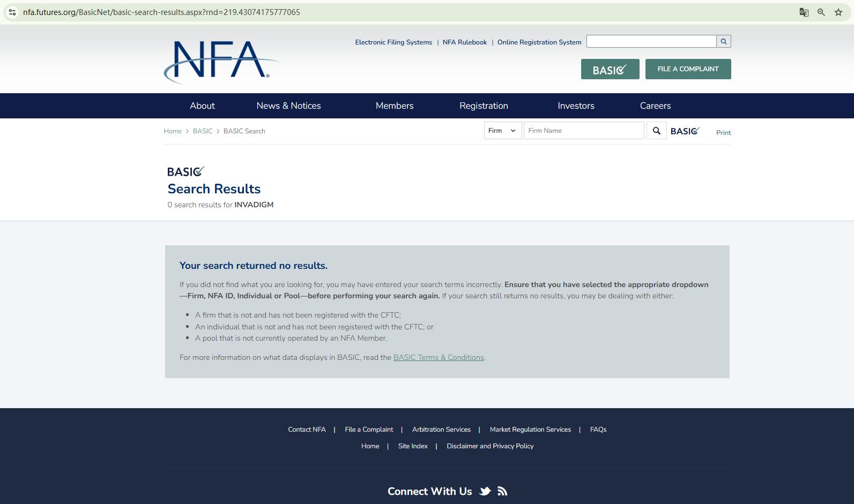Open the Members menu
This screenshot has width=854, height=504.
point(395,106)
